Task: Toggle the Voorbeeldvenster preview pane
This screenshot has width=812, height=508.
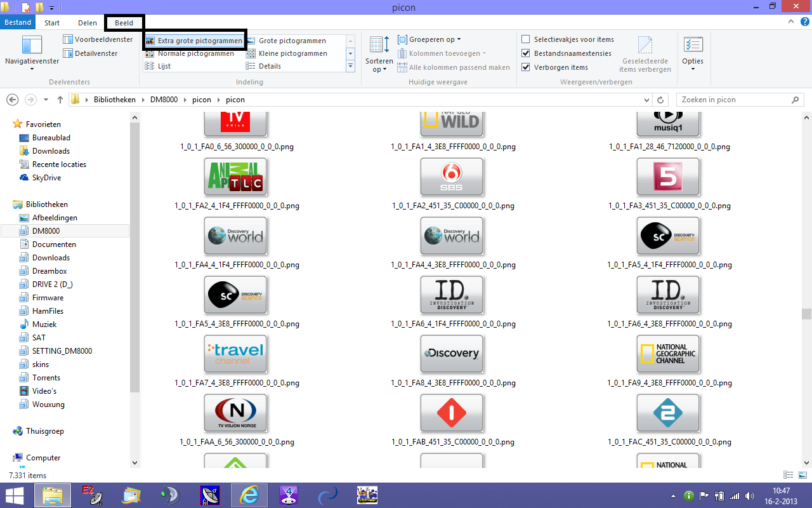Action: click(98, 39)
